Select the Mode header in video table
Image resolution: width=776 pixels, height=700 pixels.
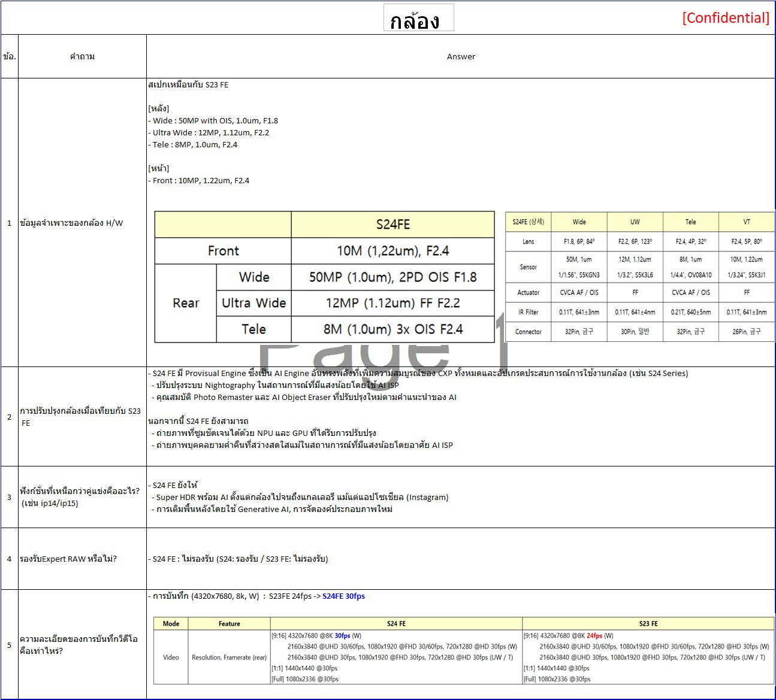pos(171,623)
